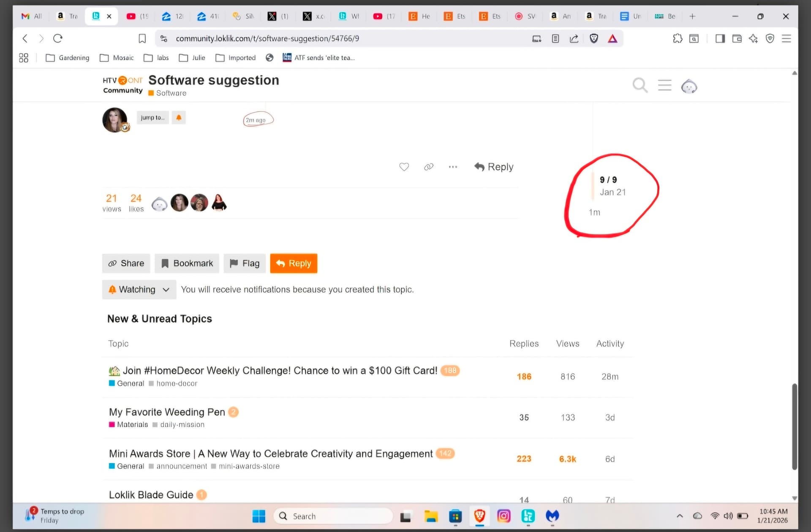
Task: Click the taskbar Search box
Action: pyautogui.click(x=333, y=516)
